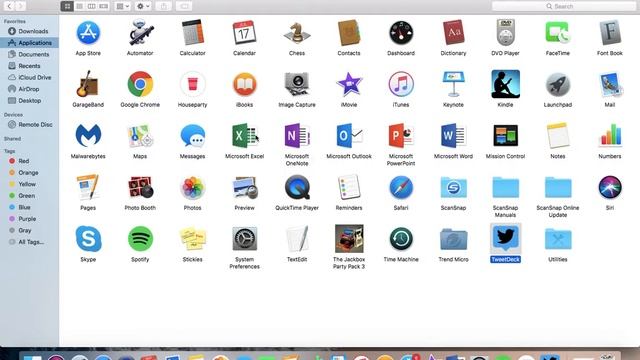
Task: Select the Malwarebytes app icon
Action: (88, 136)
